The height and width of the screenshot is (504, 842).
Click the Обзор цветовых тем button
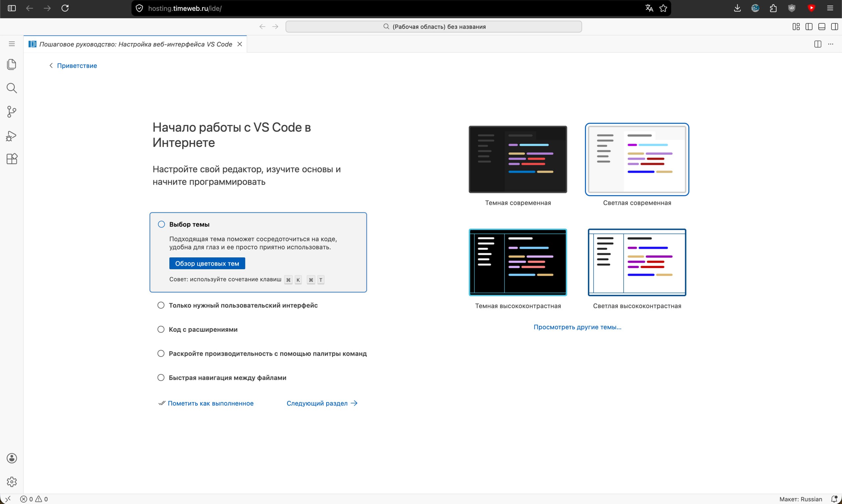(207, 263)
